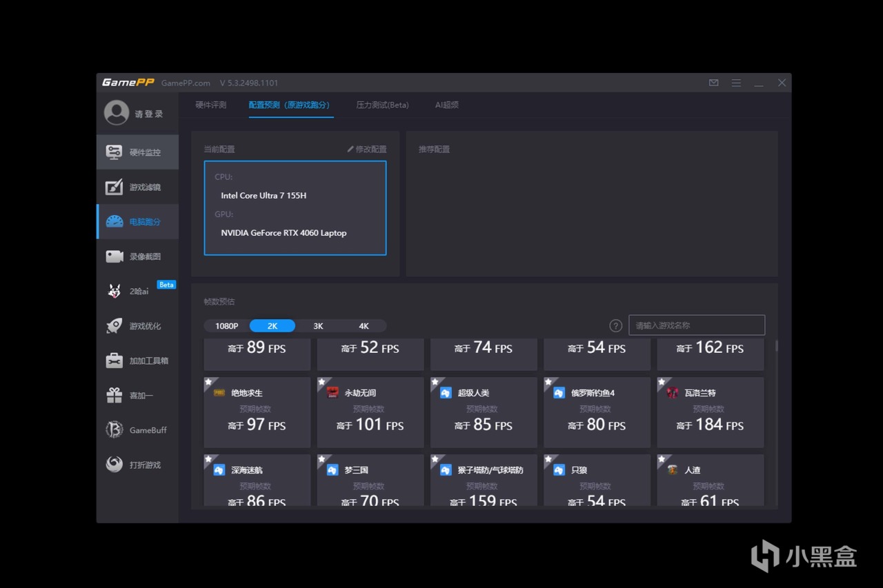Click the 高于 162 FPS value
This screenshot has width=883, height=588.
click(710, 347)
